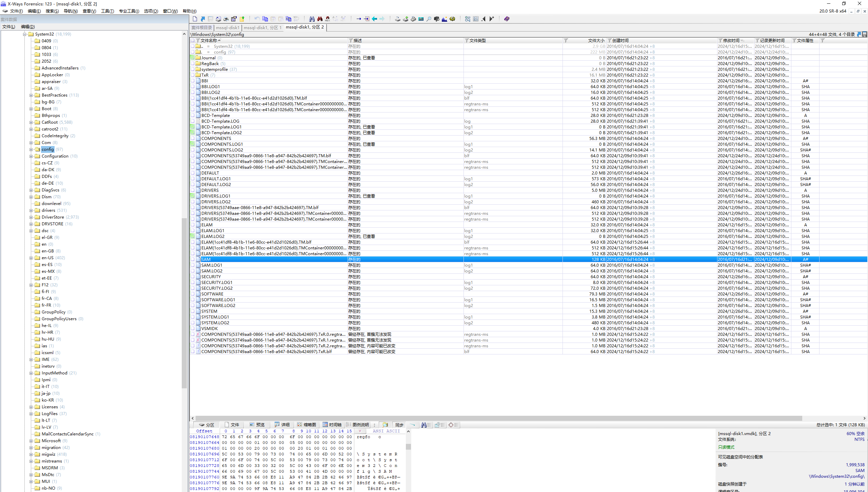Screen dimensions: 868x492
Task: Click the folder-search Explore recursively icon
Action: tap(385, 425)
